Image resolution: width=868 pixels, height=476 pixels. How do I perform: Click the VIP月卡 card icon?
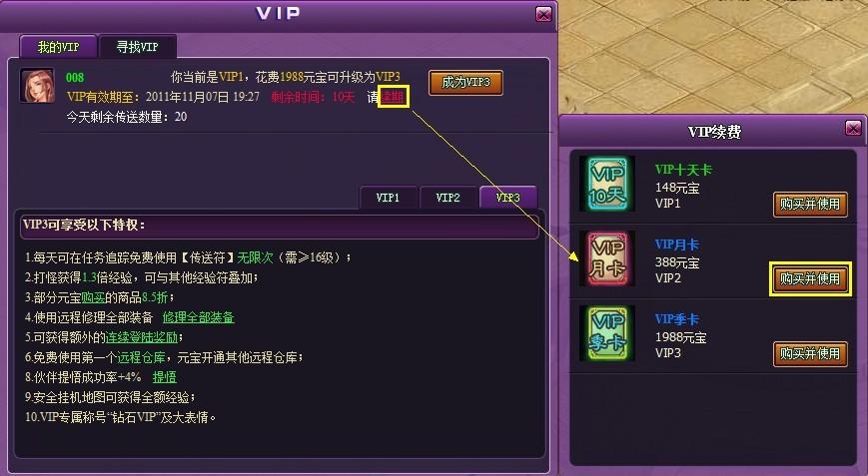[607, 258]
